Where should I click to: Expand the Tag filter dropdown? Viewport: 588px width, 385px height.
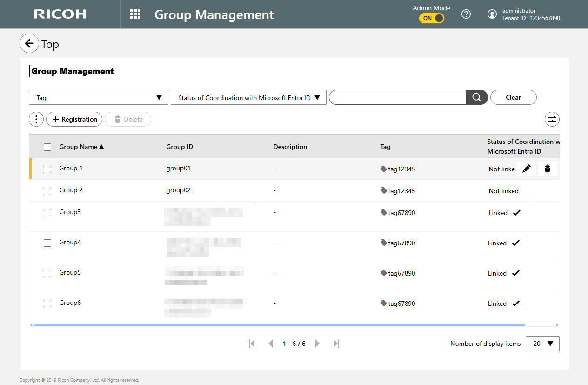pos(98,98)
